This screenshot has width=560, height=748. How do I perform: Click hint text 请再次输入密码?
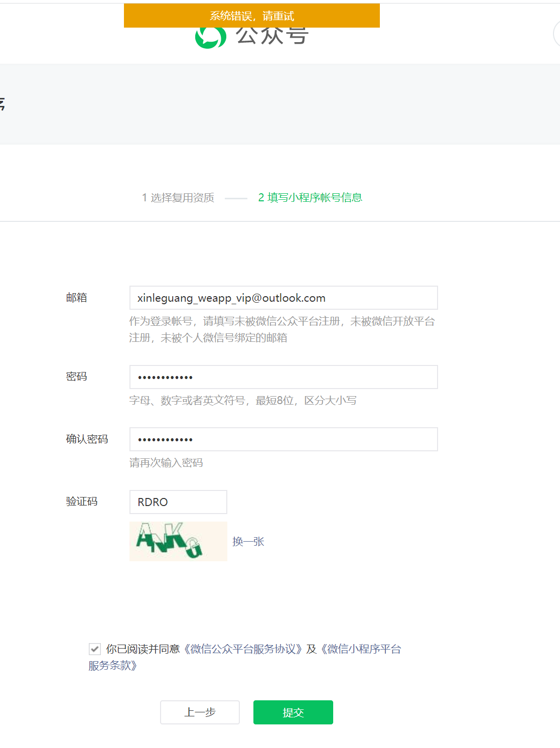[x=166, y=463]
